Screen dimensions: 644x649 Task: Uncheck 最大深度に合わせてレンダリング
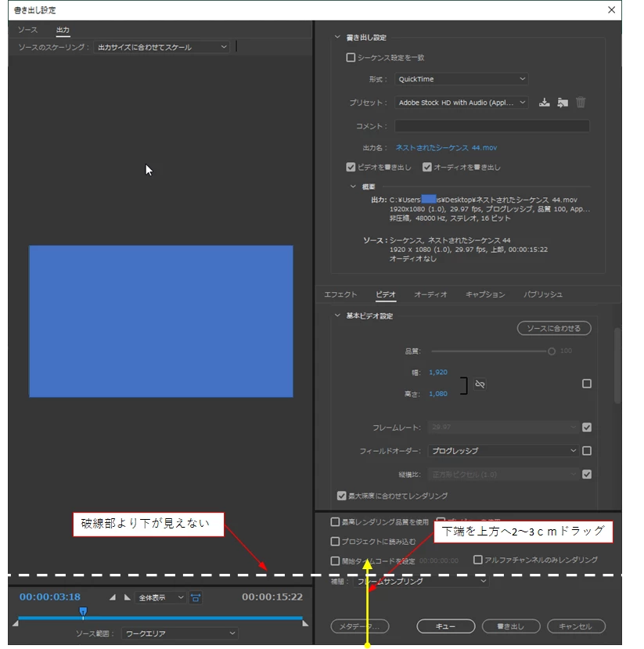coord(342,496)
